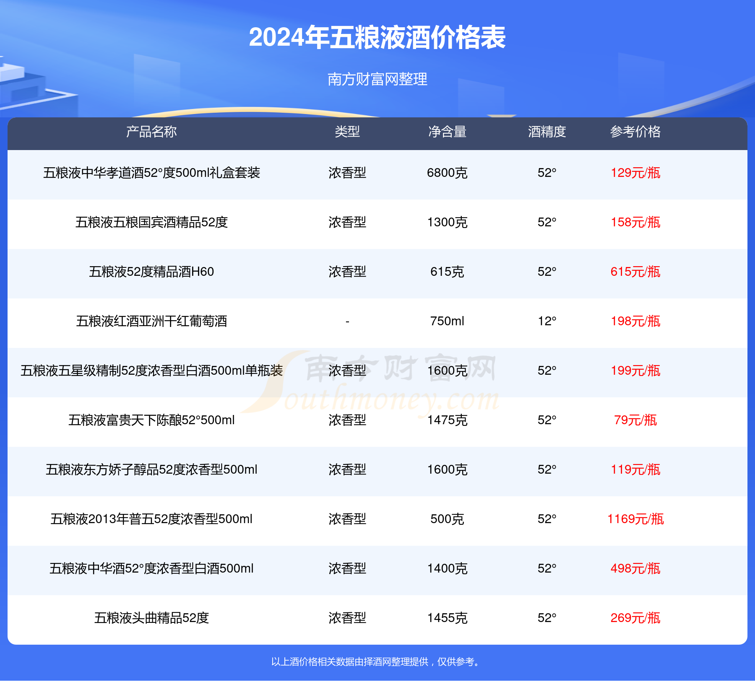Click the 1169元/瓶 price
This screenshot has height=700, width=755.
[635, 519]
